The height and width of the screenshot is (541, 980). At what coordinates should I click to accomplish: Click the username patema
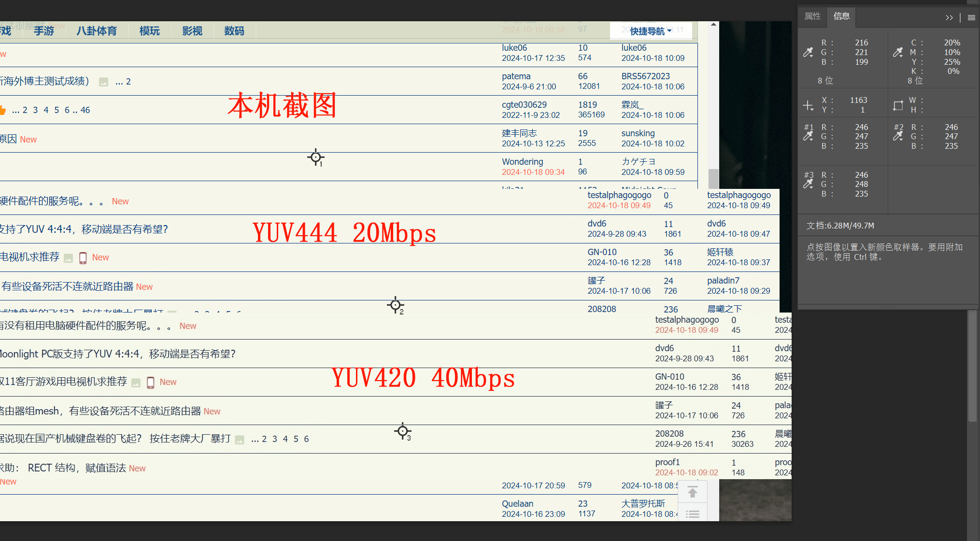click(x=516, y=76)
